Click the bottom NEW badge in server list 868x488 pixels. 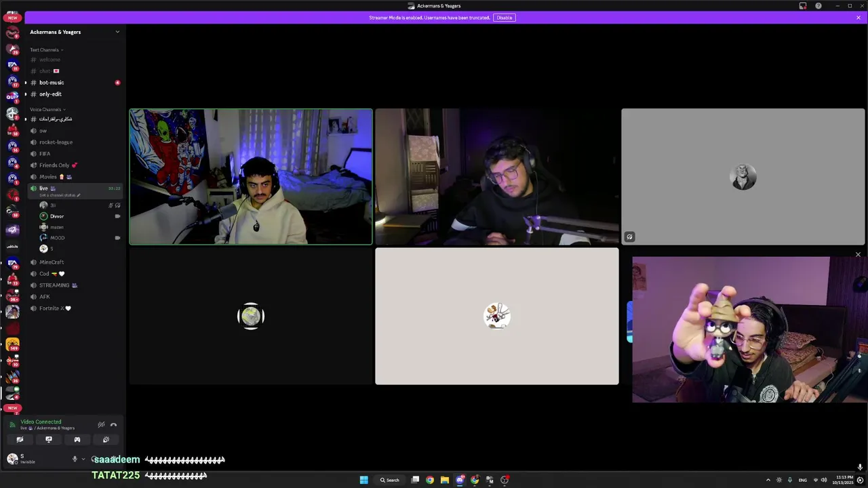tap(12, 408)
